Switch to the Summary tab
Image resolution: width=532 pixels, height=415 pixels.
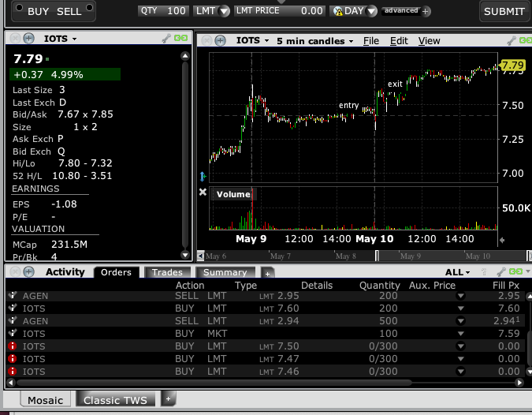(225, 272)
